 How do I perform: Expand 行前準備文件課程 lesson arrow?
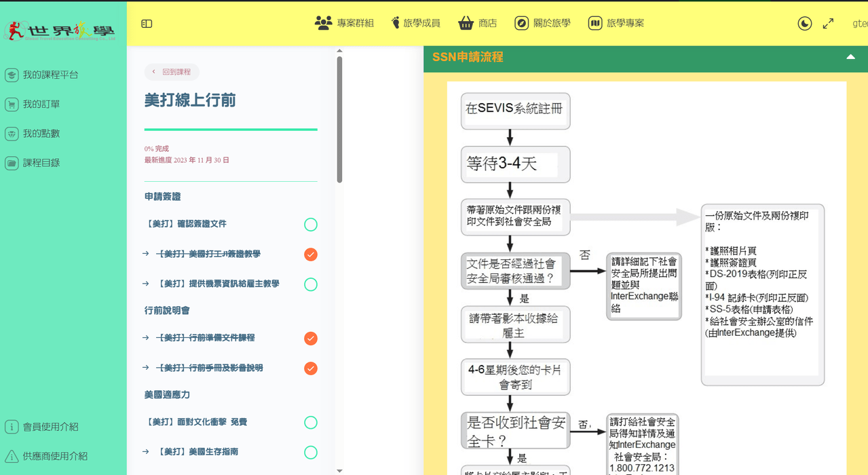[146, 337]
